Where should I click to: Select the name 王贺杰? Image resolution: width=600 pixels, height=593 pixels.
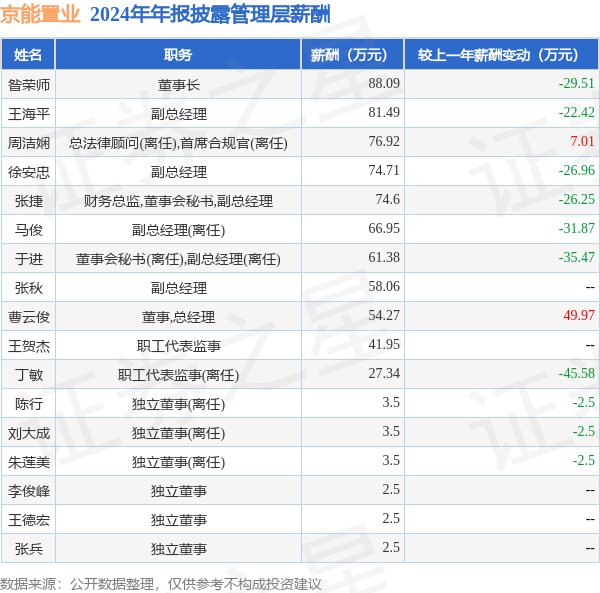[x=29, y=346]
